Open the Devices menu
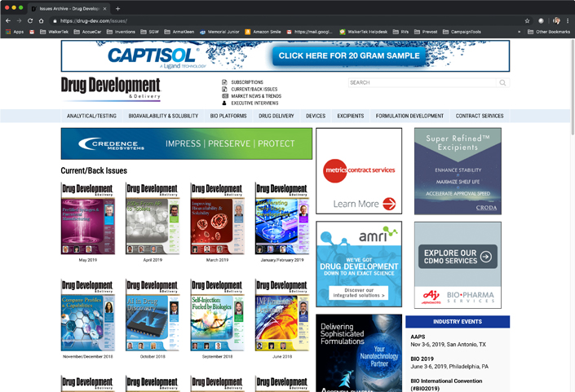This screenshot has width=575, height=392. click(x=316, y=116)
